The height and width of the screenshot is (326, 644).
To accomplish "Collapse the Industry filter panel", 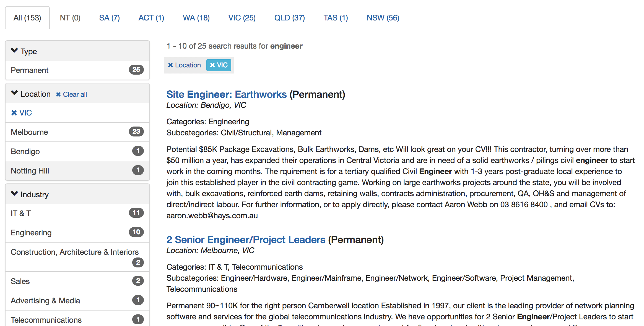I will coord(14,194).
